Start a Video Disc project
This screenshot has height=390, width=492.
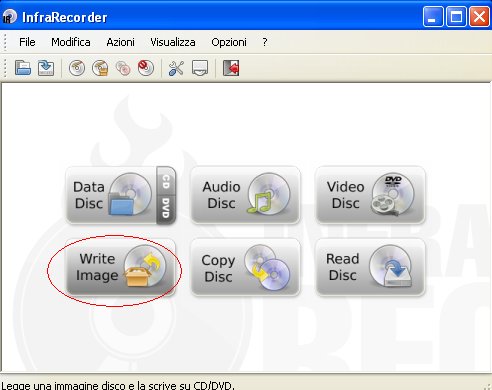[x=370, y=195]
